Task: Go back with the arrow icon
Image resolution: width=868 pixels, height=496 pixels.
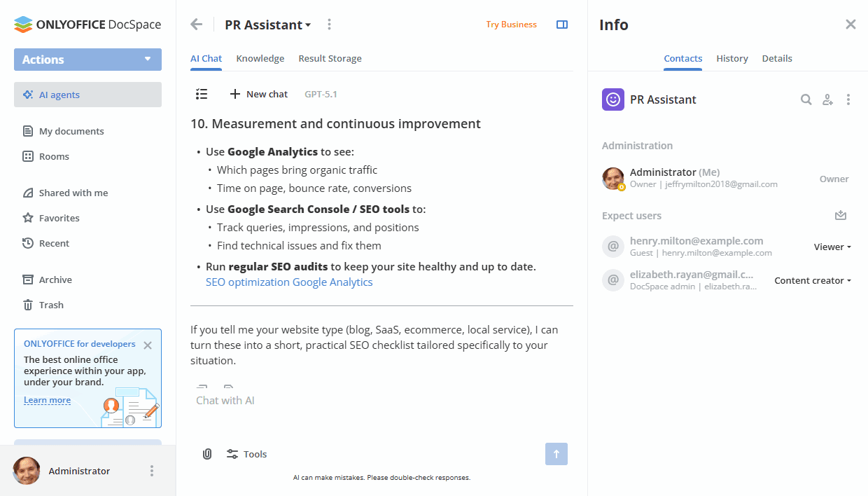Action: pos(197,25)
